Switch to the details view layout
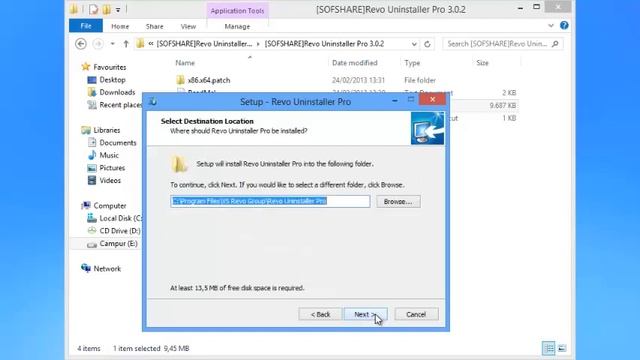Viewport: 640px width, 360px height. (x=549, y=348)
